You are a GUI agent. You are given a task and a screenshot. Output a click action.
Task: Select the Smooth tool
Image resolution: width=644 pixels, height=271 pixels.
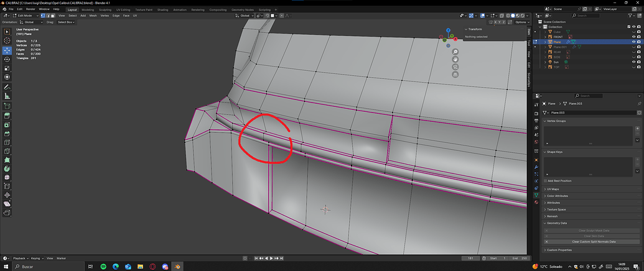pos(7,178)
